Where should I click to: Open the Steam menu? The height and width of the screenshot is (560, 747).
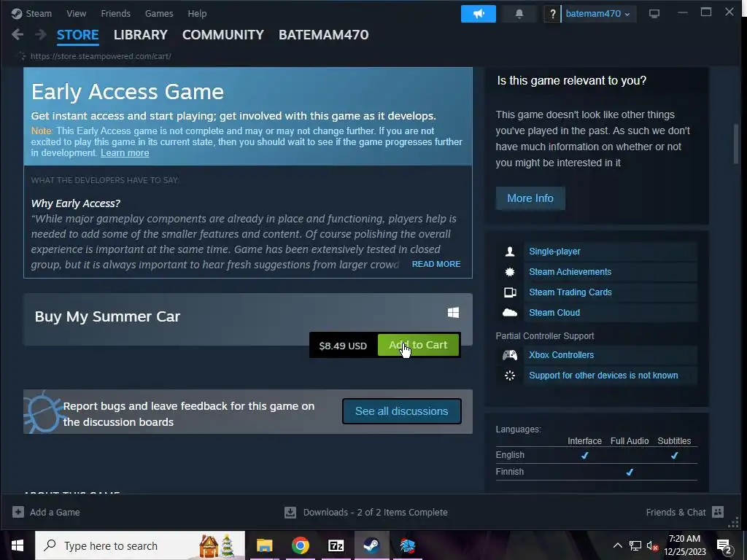point(39,14)
